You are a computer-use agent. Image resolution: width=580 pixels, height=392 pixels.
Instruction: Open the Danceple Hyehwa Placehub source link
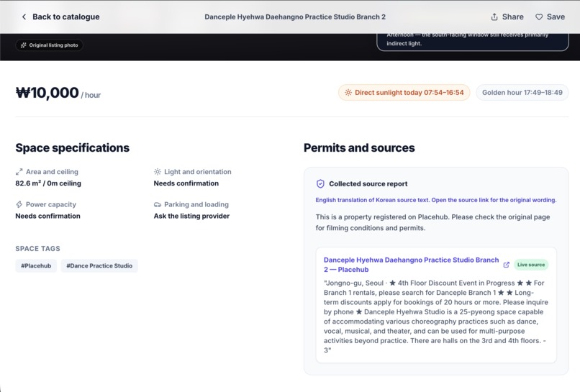pyautogui.click(x=411, y=265)
